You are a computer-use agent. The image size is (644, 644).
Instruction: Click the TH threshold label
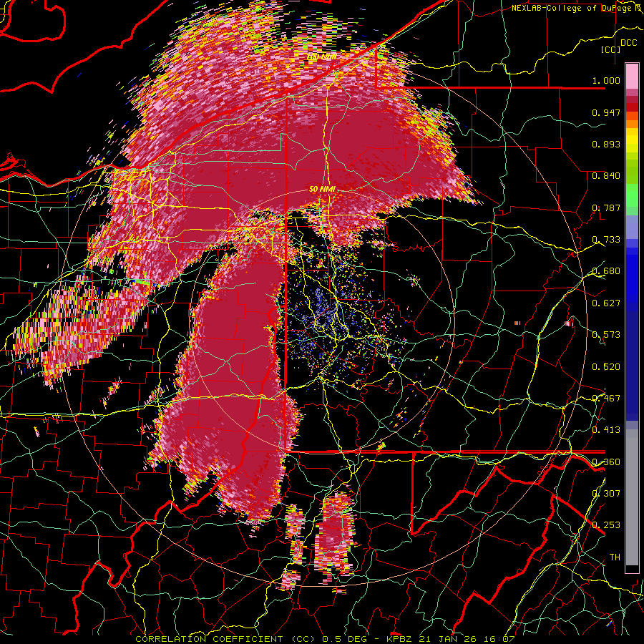point(615,557)
